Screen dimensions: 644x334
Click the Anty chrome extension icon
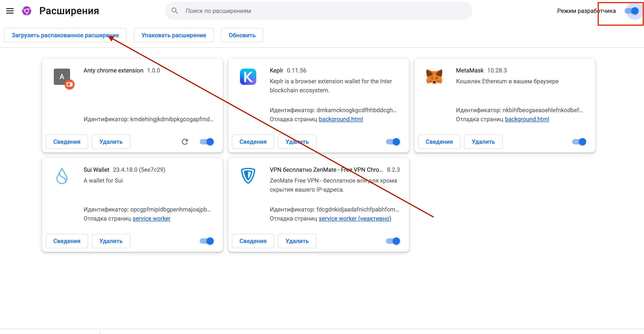[x=62, y=77]
